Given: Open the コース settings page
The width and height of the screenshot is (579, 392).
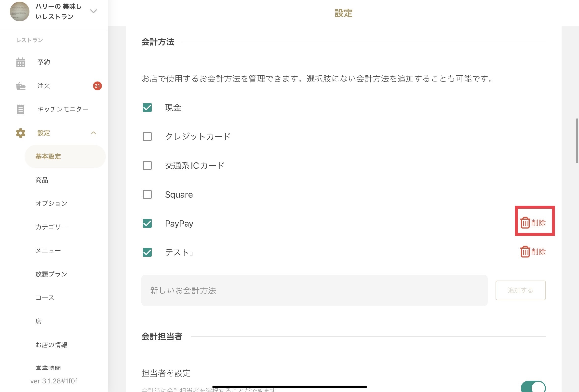Looking at the screenshot, I should pyautogui.click(x=45, y=298).
